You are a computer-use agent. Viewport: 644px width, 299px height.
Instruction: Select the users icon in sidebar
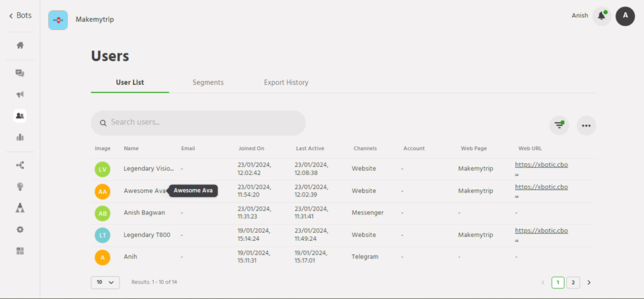pyautogui.click(x=20, y=116)
